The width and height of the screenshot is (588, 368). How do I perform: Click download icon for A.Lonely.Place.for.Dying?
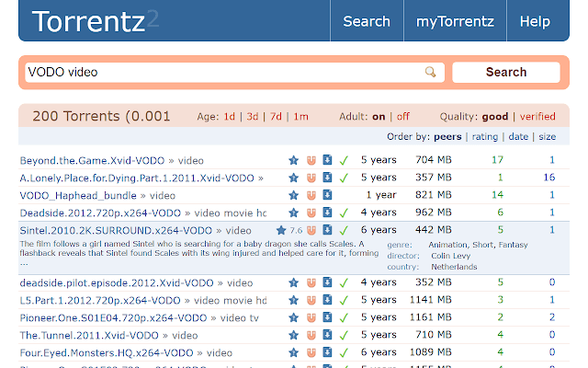327,178
